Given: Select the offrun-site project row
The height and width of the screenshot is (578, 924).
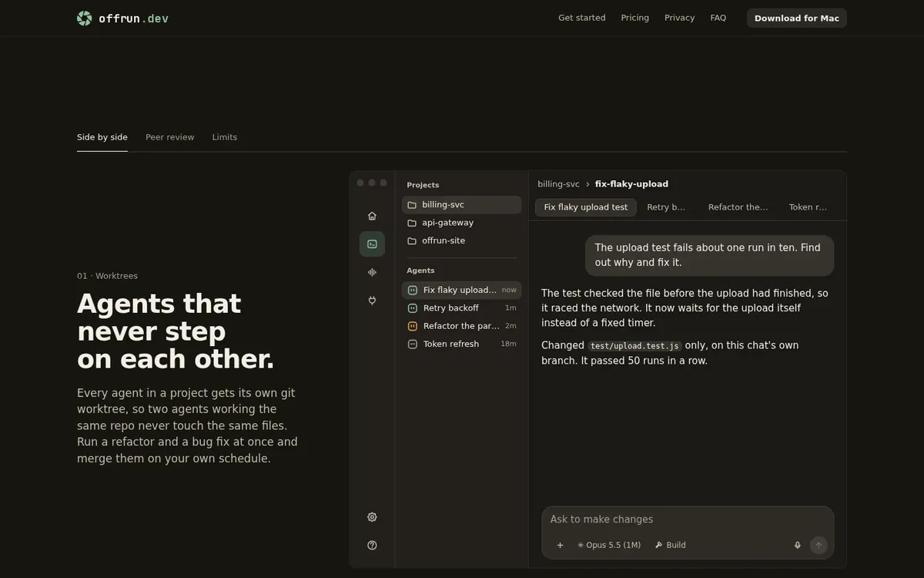Looking at the screenshot, I should [x=461, y=241].
